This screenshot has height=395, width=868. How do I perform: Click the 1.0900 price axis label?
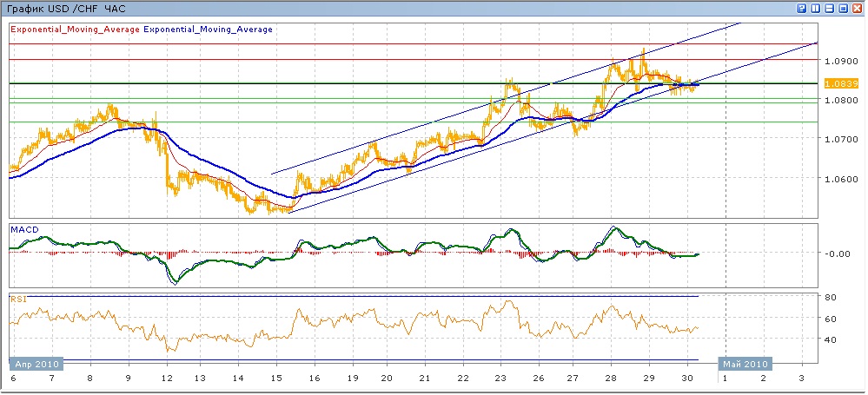[839, 62]
